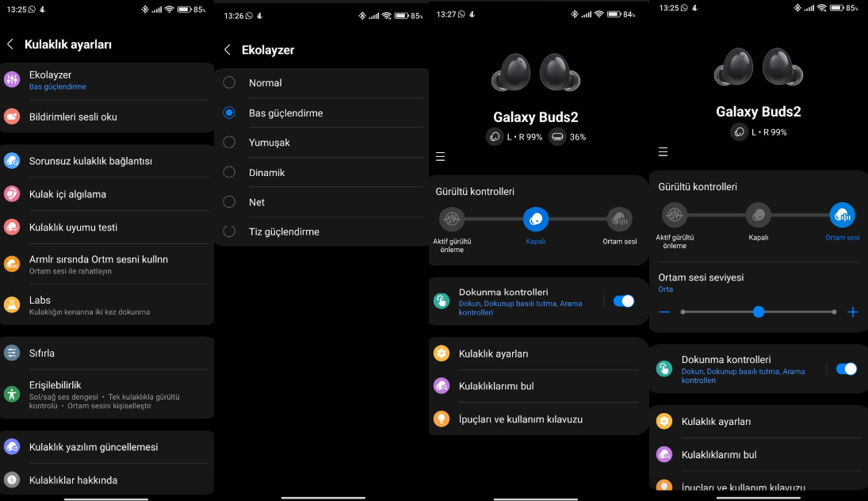This screenshot has height=501, width=868.
Task: Tap the Sorunsuz kulaklık bağlantısı icon
Action: tap(12, 161)
